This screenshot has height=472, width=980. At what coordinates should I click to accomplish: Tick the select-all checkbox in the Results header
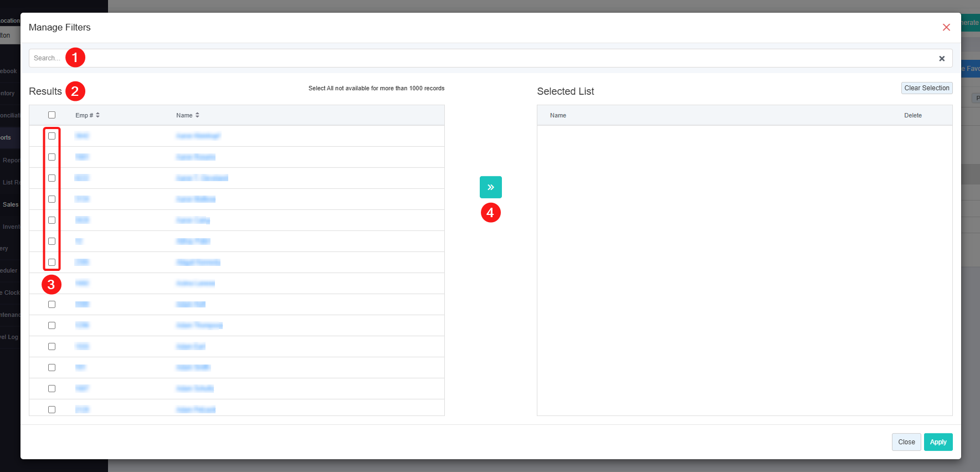pos(52,115)
